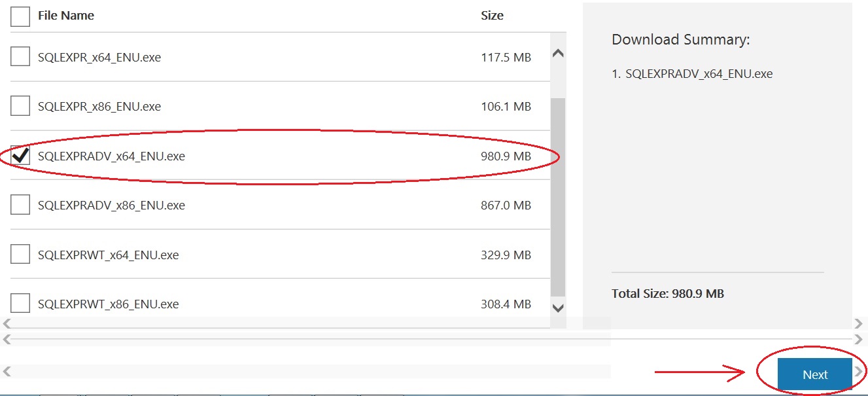Click the summary entry 1. SQLEXPRADV_x64_ENU.exe
Image resolution: width=868 pixels, height=396 pixels.
click(692, 74)
